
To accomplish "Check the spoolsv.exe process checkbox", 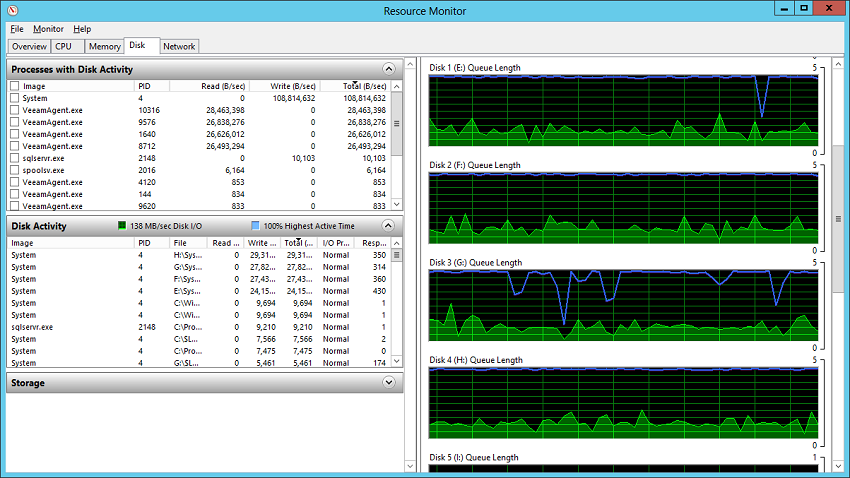I will [15, 170].
